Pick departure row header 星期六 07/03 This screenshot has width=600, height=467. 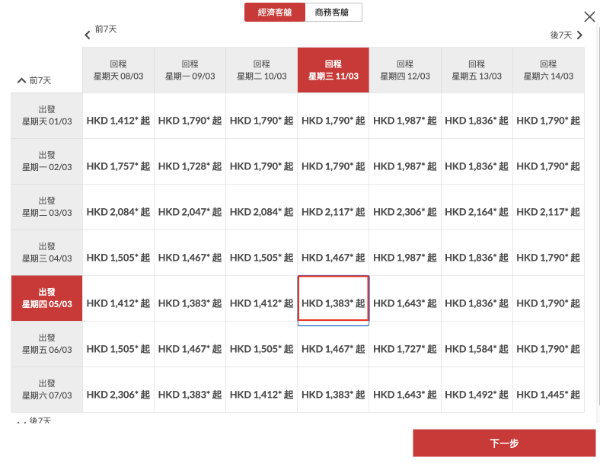[46, 390]
